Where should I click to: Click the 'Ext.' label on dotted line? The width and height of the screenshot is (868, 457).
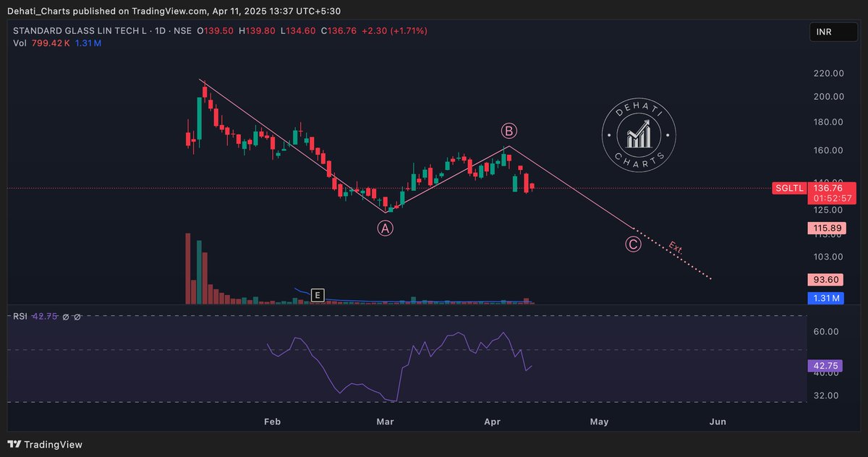click(676, 247)
